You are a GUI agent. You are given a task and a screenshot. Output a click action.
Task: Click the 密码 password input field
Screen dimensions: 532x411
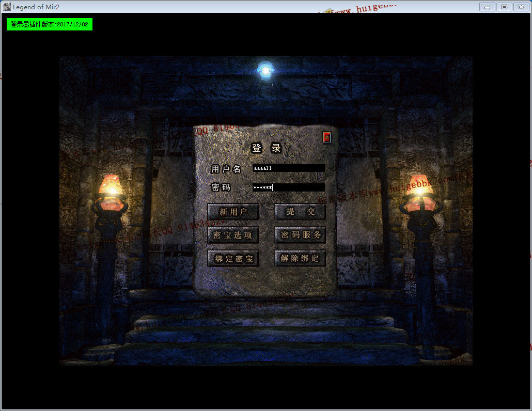(288, 187)
